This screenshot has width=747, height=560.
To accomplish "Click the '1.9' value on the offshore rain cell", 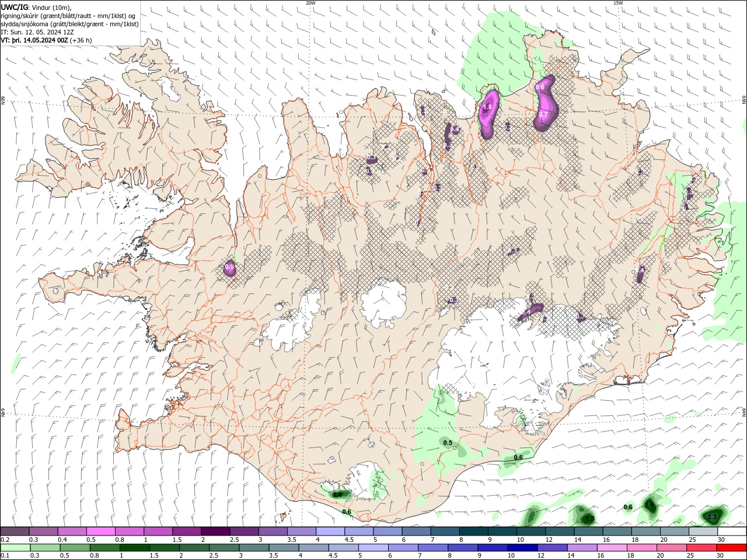I will point(650,505).
